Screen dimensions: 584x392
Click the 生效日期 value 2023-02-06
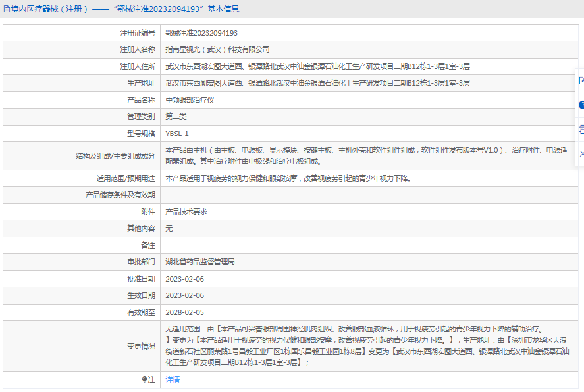click(x=185, y=295)
